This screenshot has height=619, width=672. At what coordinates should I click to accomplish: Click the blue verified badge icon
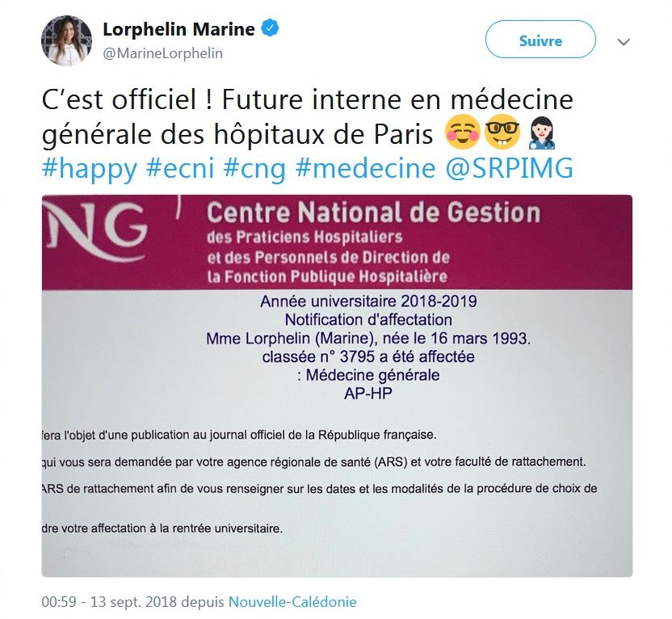(x=270, y=28)
